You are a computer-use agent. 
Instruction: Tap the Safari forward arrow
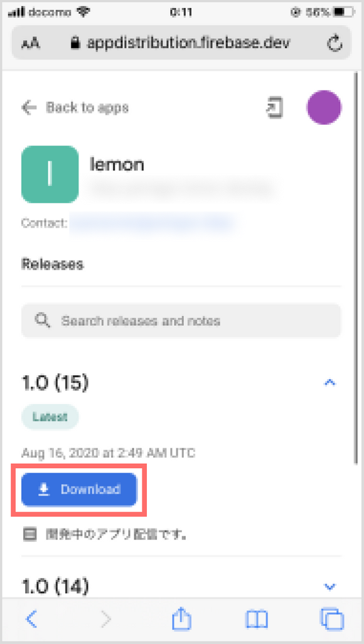coord(107,618)
